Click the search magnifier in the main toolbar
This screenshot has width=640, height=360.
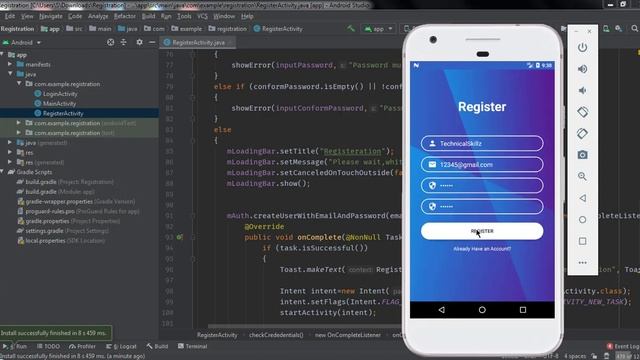pyautogui.click(x=634, y=29)
